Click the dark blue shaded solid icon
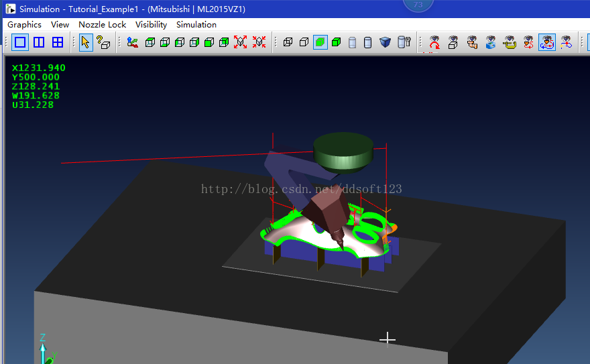The height and width of the screenshot is (364, 590). [x=385, y=42]
